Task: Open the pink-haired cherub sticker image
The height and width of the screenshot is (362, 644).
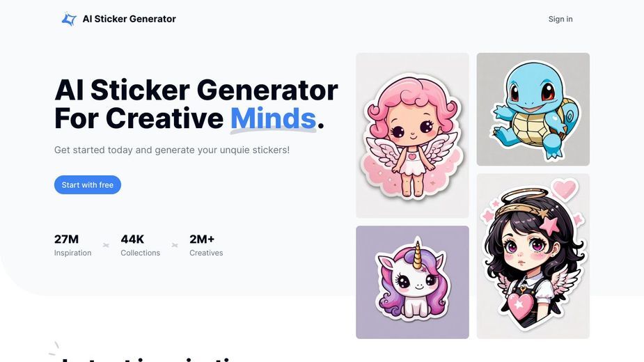Action: 412,135
